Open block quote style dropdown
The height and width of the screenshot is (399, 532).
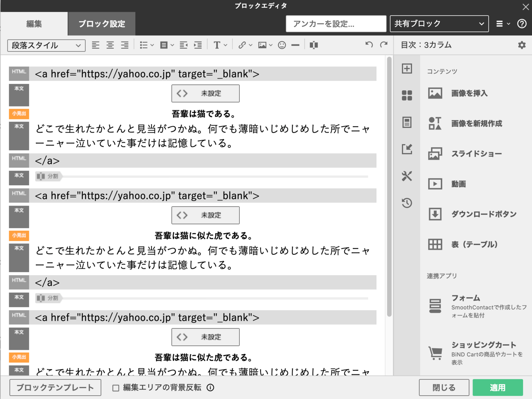167,45
